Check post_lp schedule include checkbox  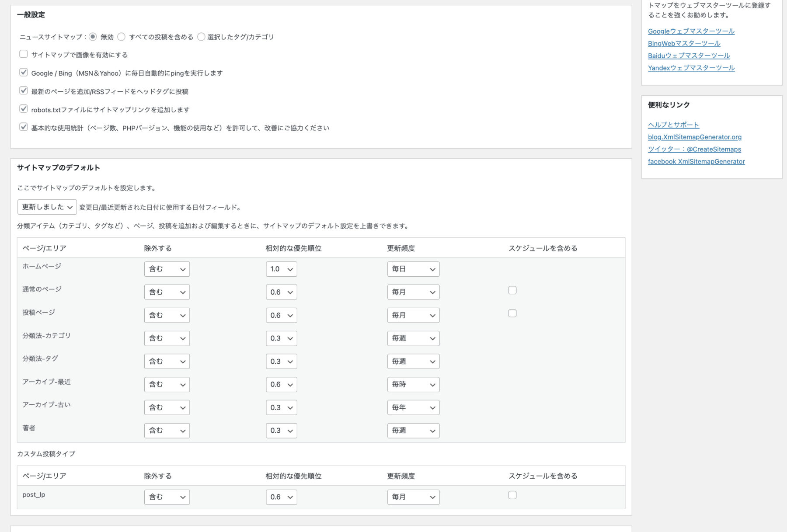512,495
